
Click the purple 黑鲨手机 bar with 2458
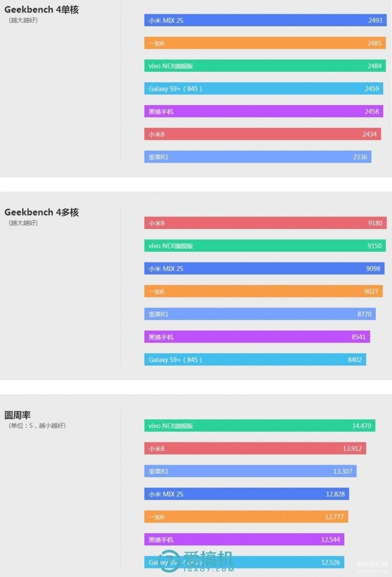264,111
